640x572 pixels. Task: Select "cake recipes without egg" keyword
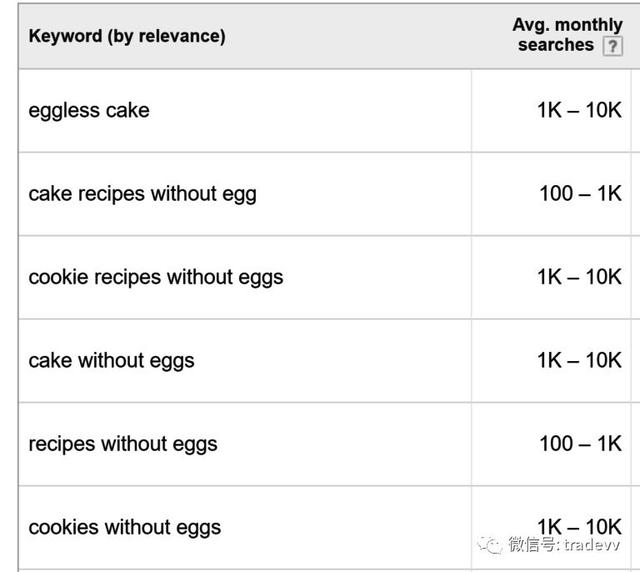[142, 194]
